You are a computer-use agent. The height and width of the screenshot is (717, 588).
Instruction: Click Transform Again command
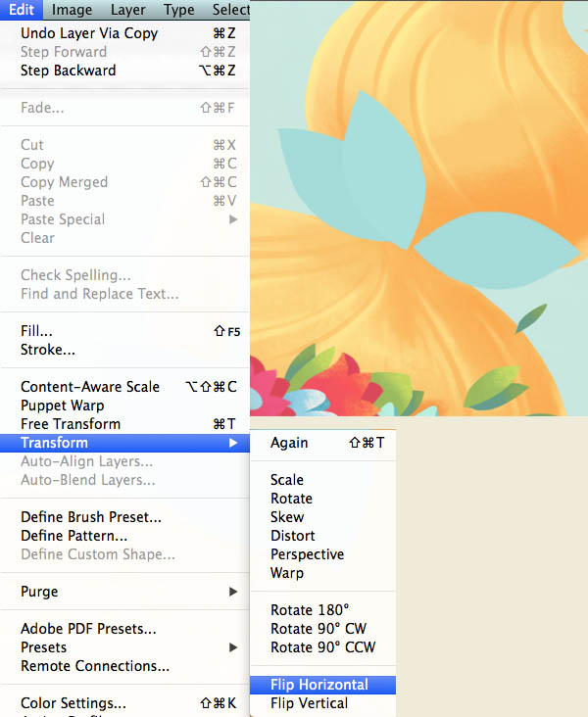pos(289,443)
